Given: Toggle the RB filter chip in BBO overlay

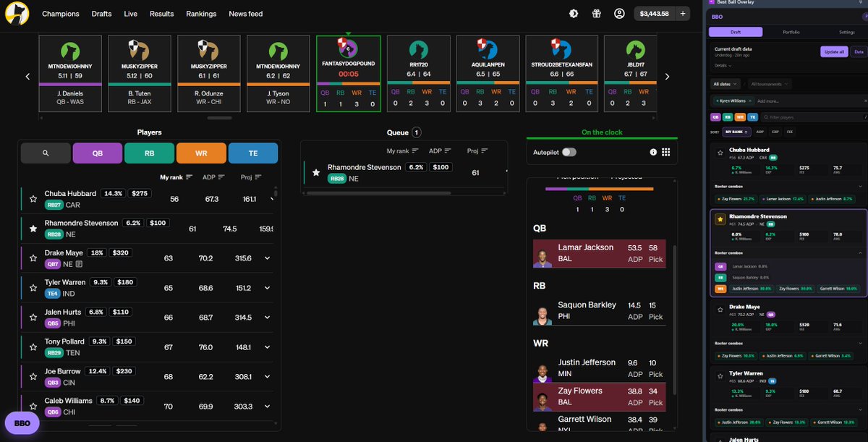Looking at the screenshot, I should pos(728,116).
